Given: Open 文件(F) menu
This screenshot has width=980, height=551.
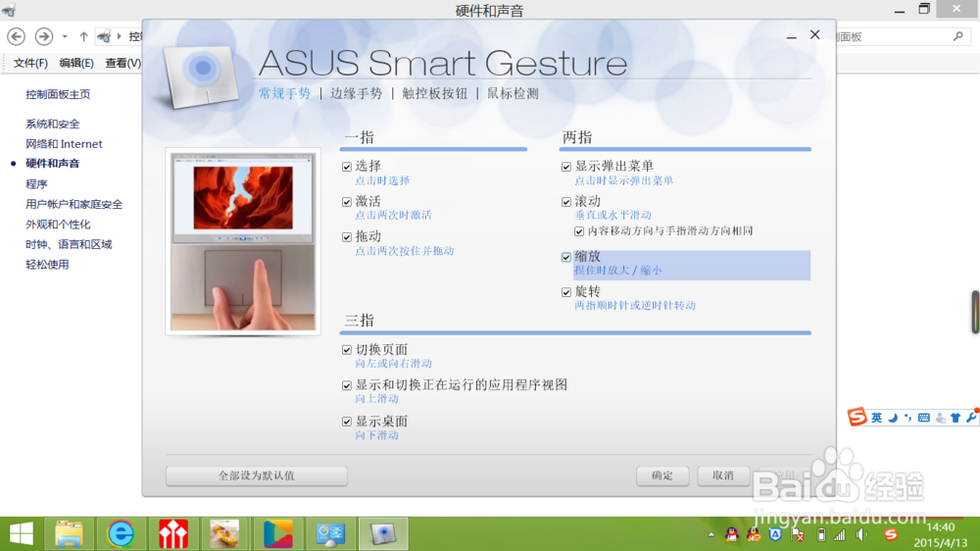Looking at the screenshot, I should point(30,63).
